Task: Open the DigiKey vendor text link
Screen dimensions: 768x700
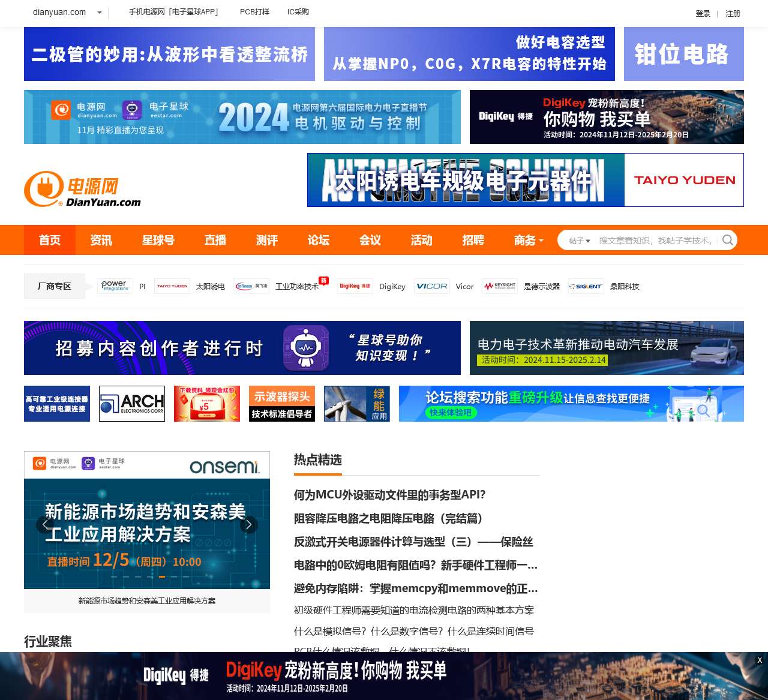Action: click(392, 287)
